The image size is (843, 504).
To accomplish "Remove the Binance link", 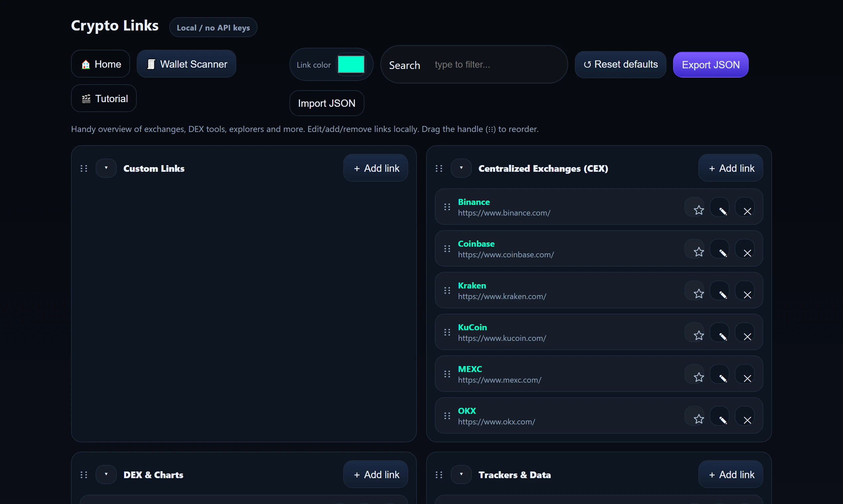I will point(745,207).
